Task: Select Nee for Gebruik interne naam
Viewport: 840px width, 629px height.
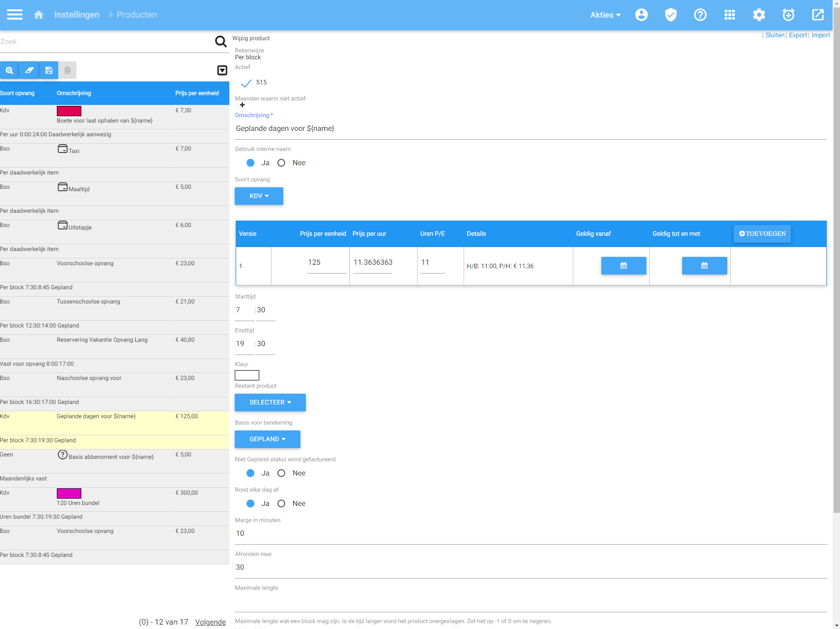Action: 281,163
